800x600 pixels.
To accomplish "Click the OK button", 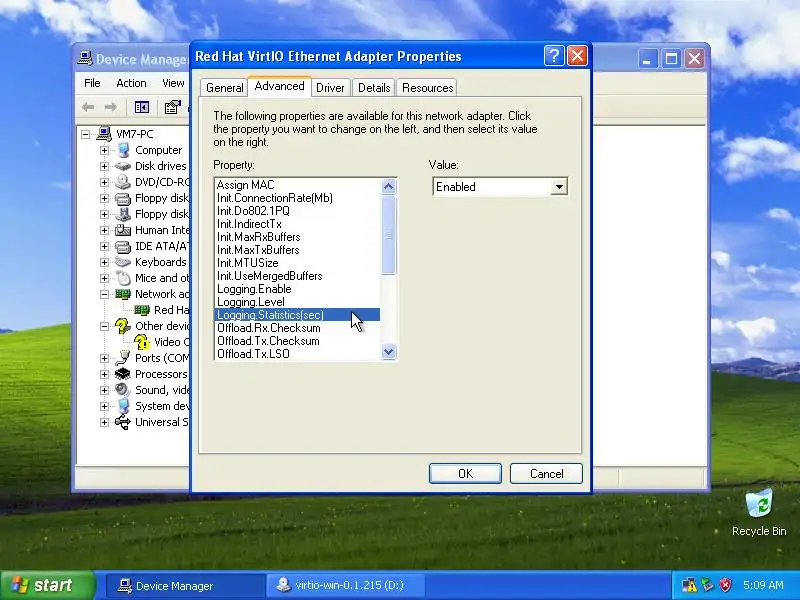I will (465, 473).
